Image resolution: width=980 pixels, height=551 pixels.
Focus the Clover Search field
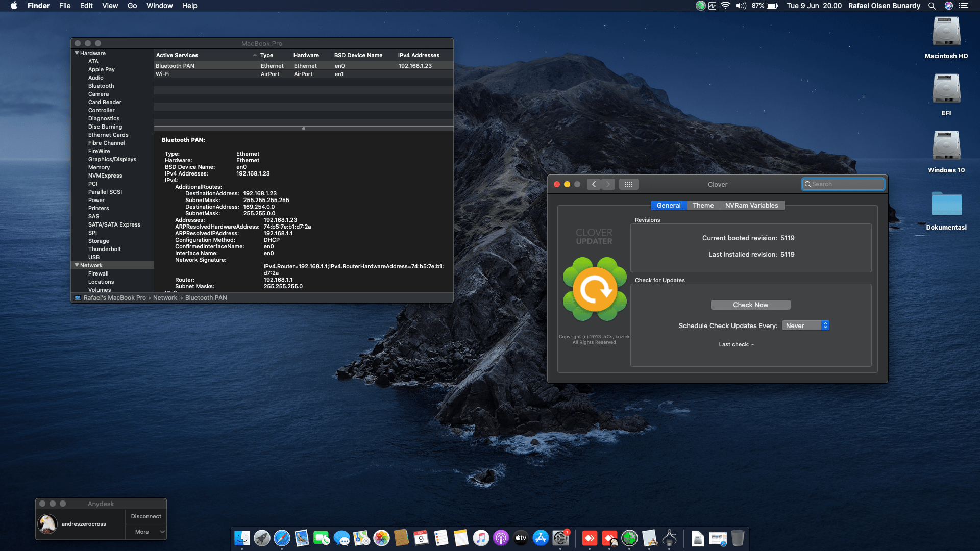point(843,184)
